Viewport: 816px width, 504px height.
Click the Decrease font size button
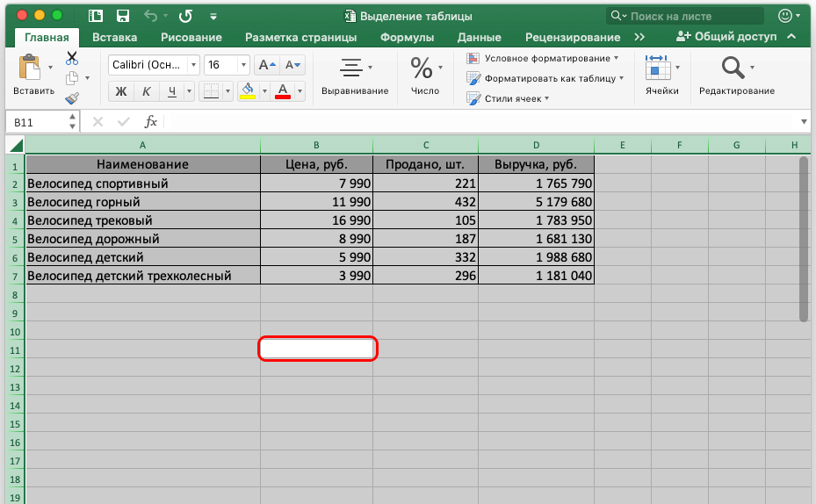(292, 65)
